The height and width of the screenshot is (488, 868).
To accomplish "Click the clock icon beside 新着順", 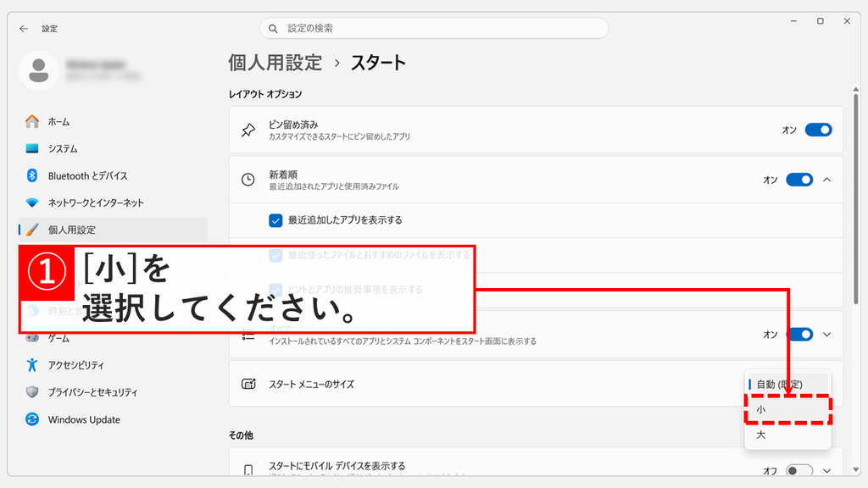I will (248, 180).
